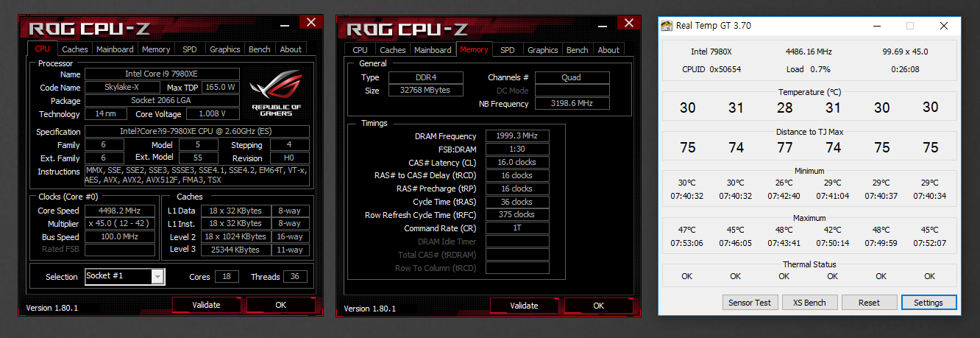Open the Mainboard tab in left CPU-Z
980x338 pixels.
[x=115, y=49]
